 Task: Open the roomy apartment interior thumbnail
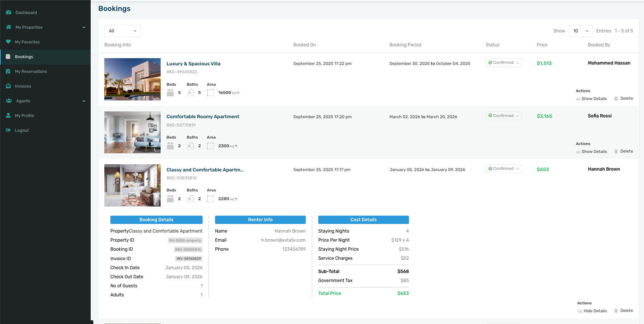(x=132, y=132)
